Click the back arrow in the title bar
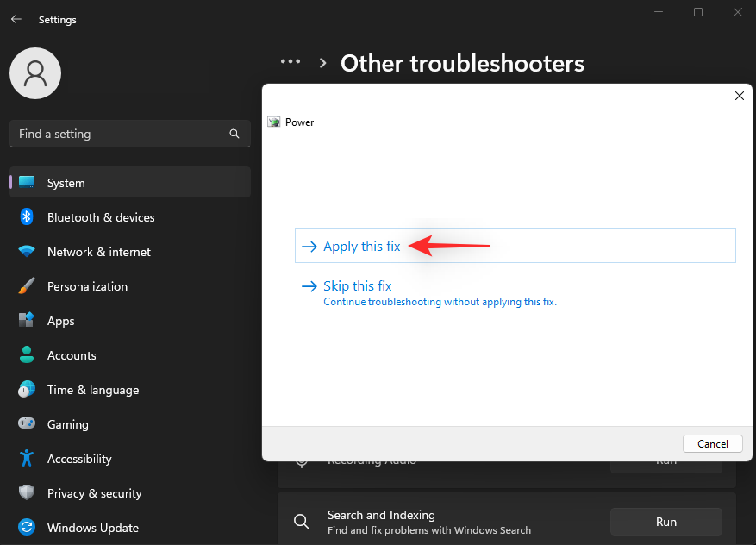The height and width of the screenshot is (545, 756). click(16, 19)
